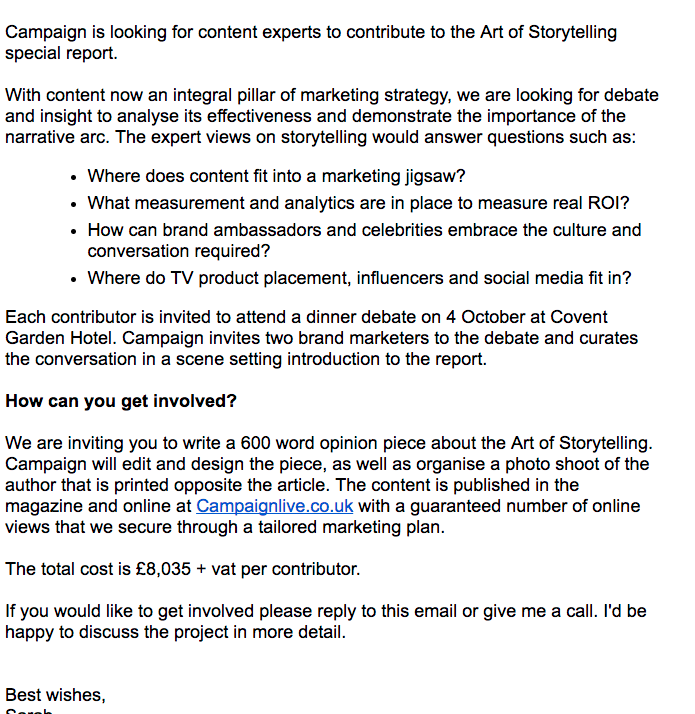Click the line 'views that we secure'
The width and height of the screenshot is (695, 714).
pos(225,527)
